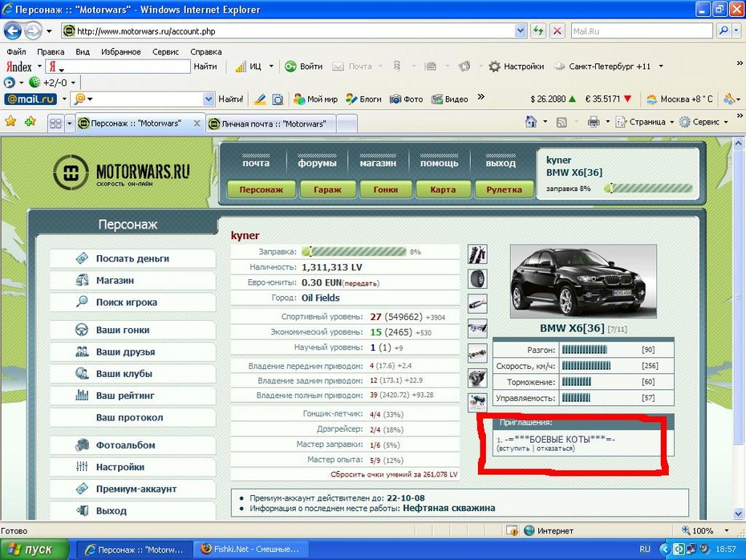Click the Гонки button
The height and width of the screenshot is (560, 746).
coord(385,189)
